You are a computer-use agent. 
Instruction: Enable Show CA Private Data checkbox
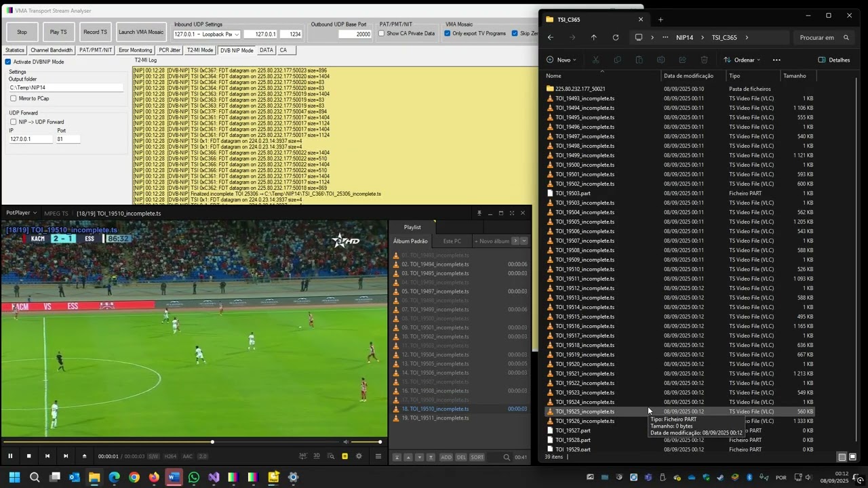click(381, 33)
